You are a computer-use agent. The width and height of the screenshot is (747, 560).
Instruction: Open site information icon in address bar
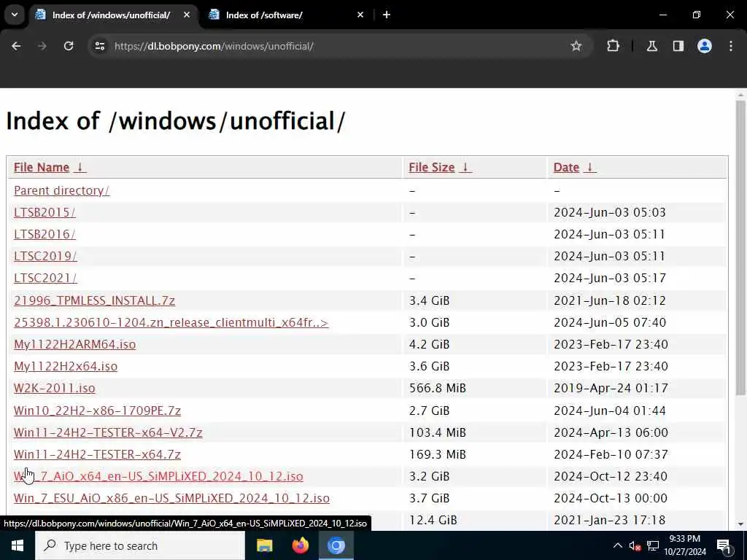click(x=99, y=46)
